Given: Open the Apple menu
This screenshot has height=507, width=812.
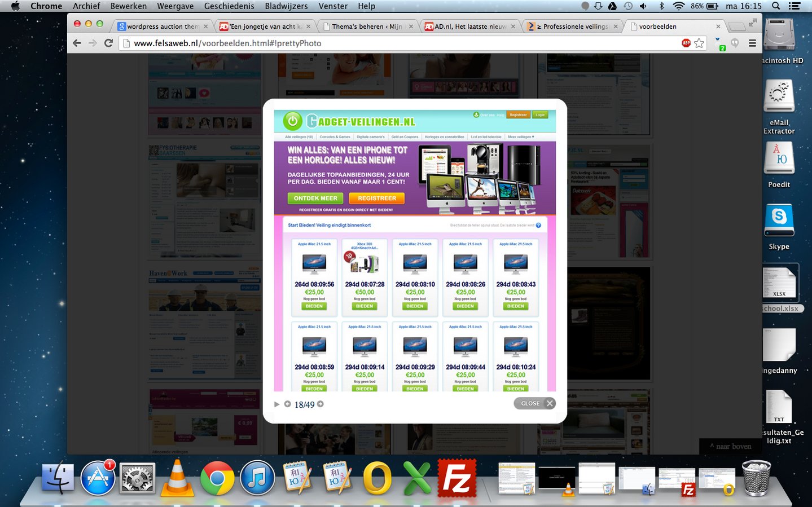Looking at the screenshot, I should pyautogui.click(x=15, y=6).
